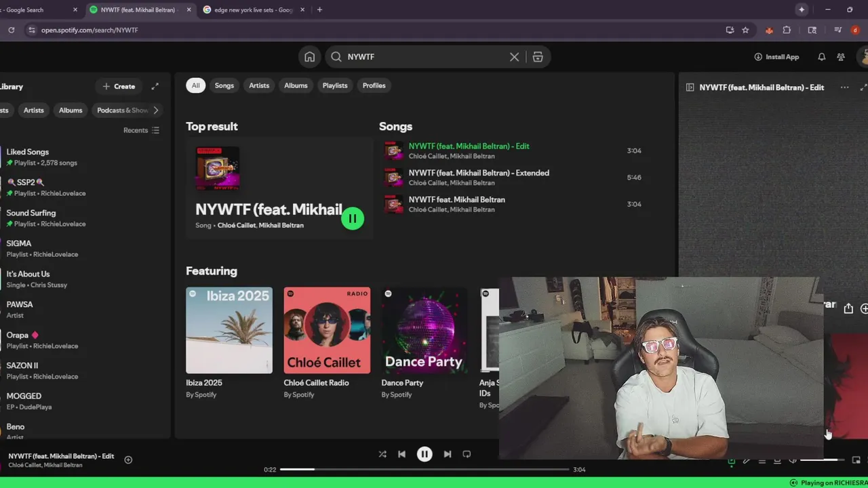Screen dimensions: 868x488
Task: Open the Liked Songs playlist
Action: click(x=83, y=157)
